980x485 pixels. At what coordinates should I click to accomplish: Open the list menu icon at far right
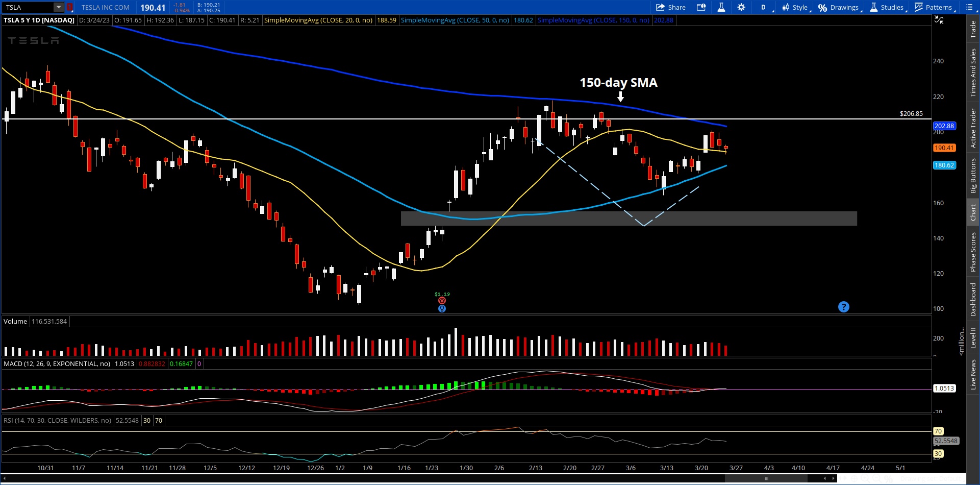click(x=970, y=7)
